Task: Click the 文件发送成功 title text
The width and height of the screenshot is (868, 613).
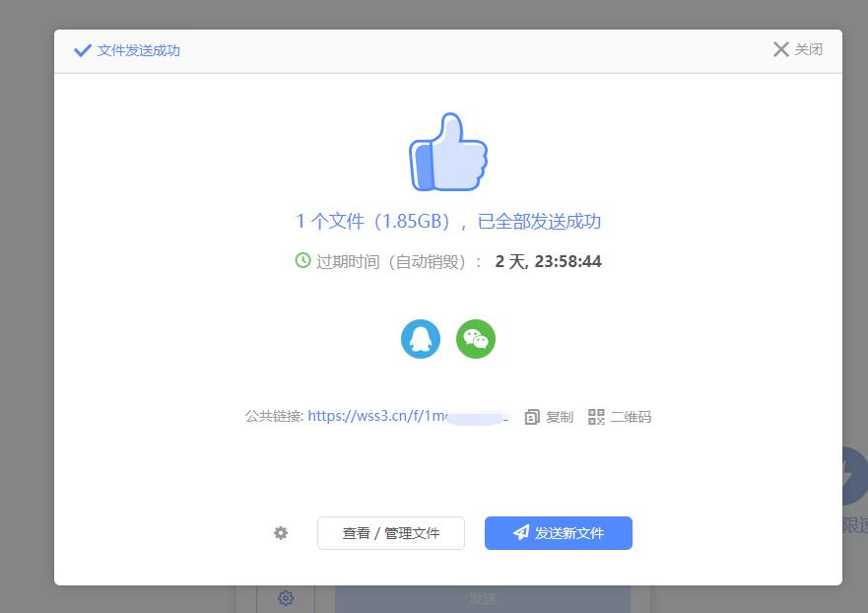Action: 139,50
